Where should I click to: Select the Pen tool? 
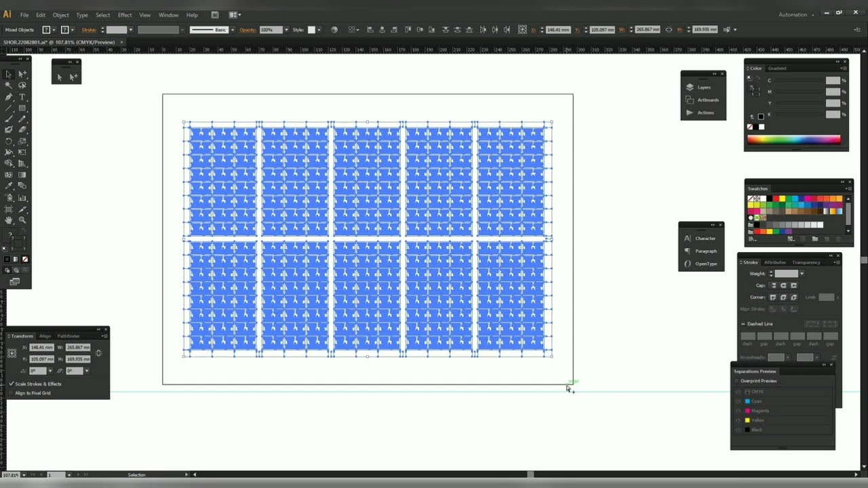pyautogui.click(x=8, y=97)
